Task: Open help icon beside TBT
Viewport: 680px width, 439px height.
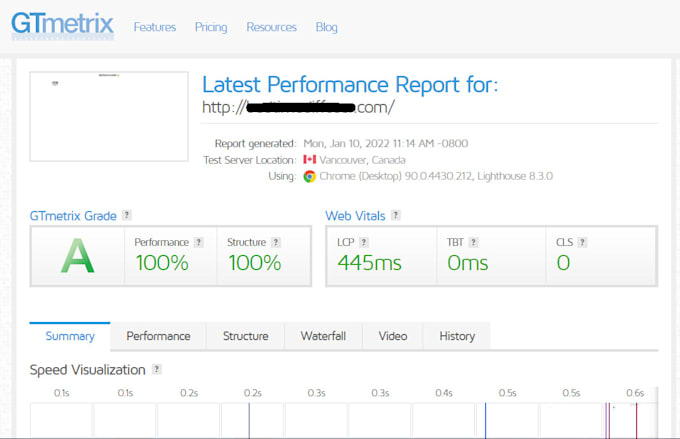Action: (474, 242)
